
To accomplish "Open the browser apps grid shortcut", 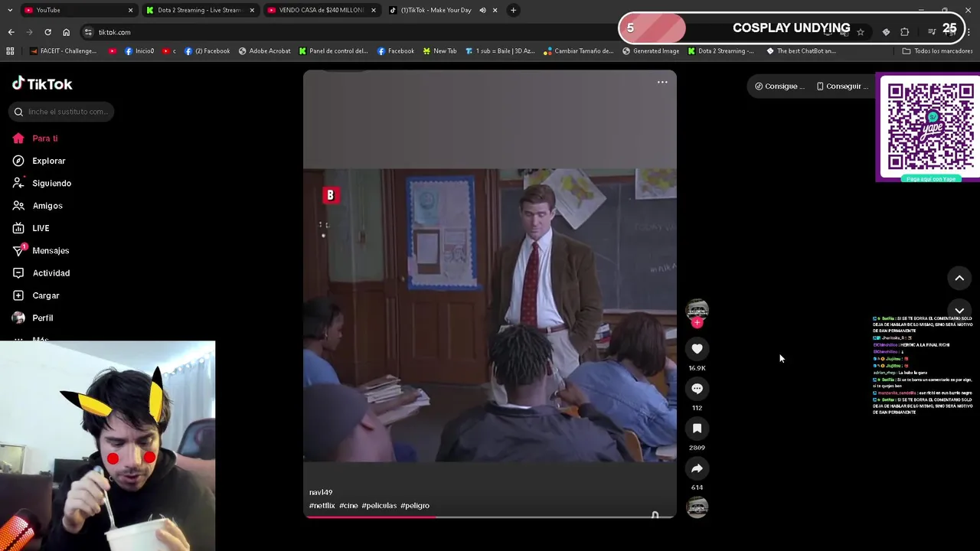I will point(10,51).
